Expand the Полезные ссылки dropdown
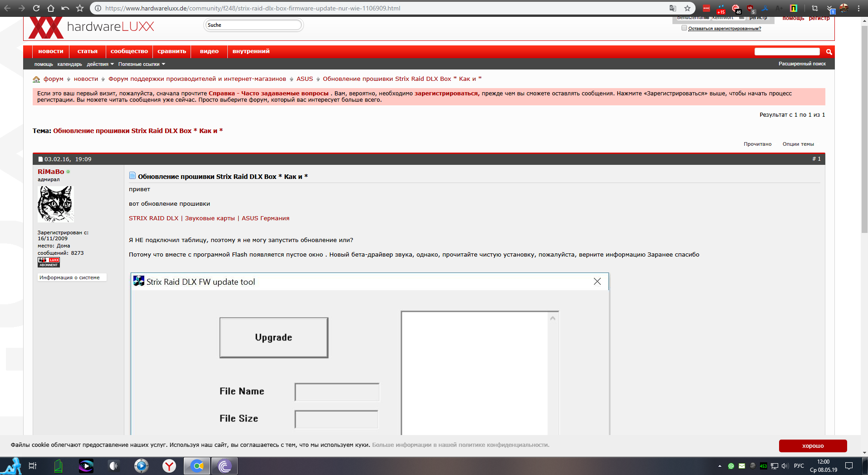 142,64
